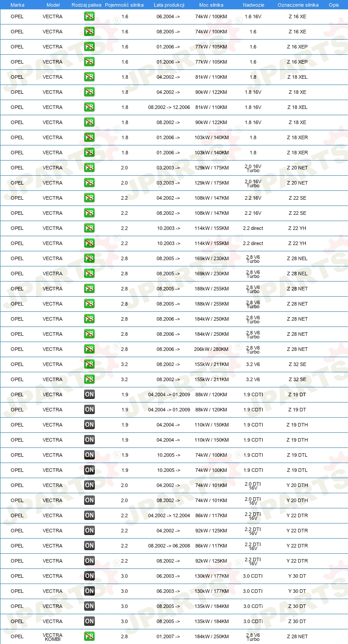Click the Model column header

53,5
